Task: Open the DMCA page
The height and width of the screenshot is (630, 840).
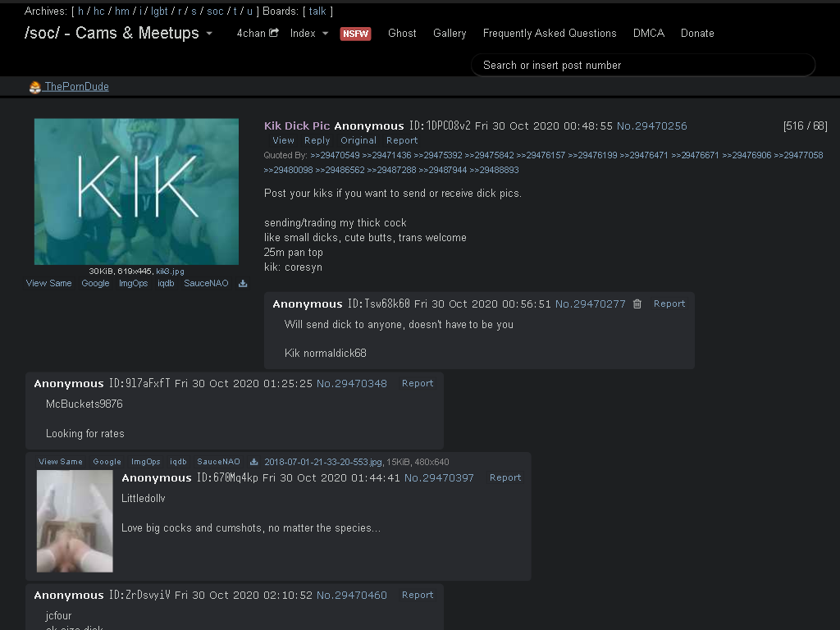Action: coord(648,33)
